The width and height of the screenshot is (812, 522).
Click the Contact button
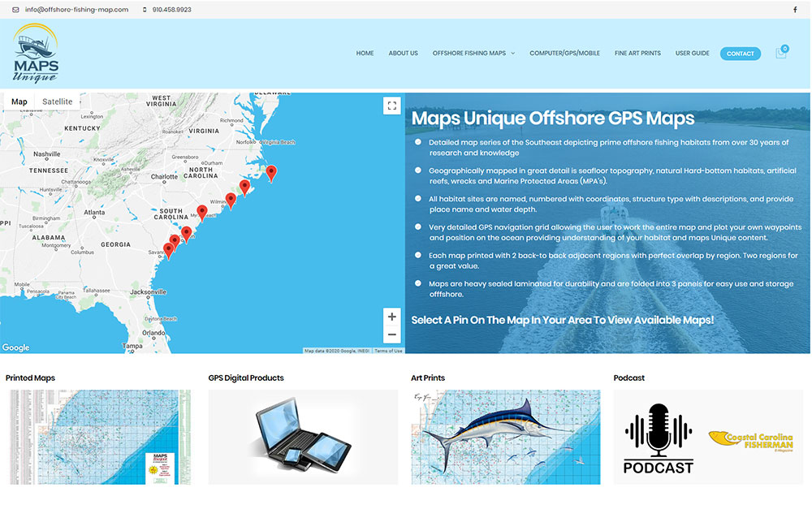click(740, 54)
